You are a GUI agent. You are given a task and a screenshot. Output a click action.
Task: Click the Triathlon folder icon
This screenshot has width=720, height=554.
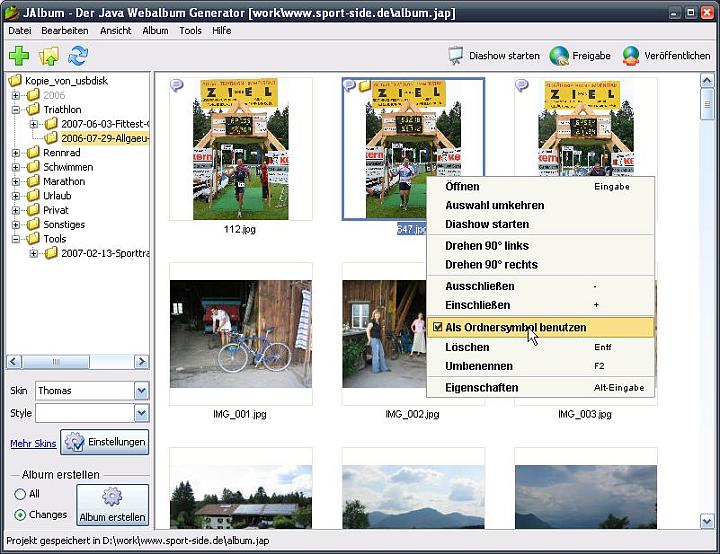coord(33,109)
